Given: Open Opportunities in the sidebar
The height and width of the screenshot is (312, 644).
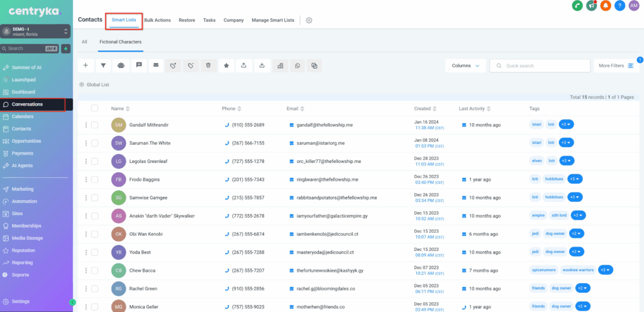Looking at the screenshot, I should point(26,141).
